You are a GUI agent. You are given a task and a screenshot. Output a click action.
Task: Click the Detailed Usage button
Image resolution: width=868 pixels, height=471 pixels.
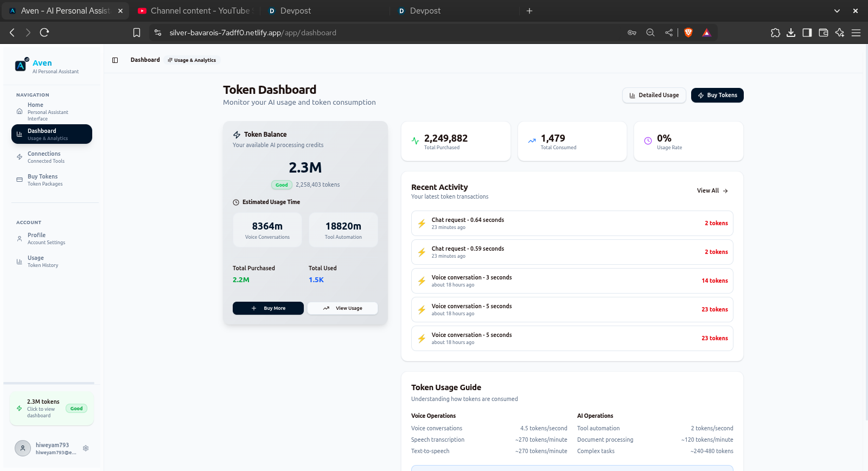tap(654, 95)
